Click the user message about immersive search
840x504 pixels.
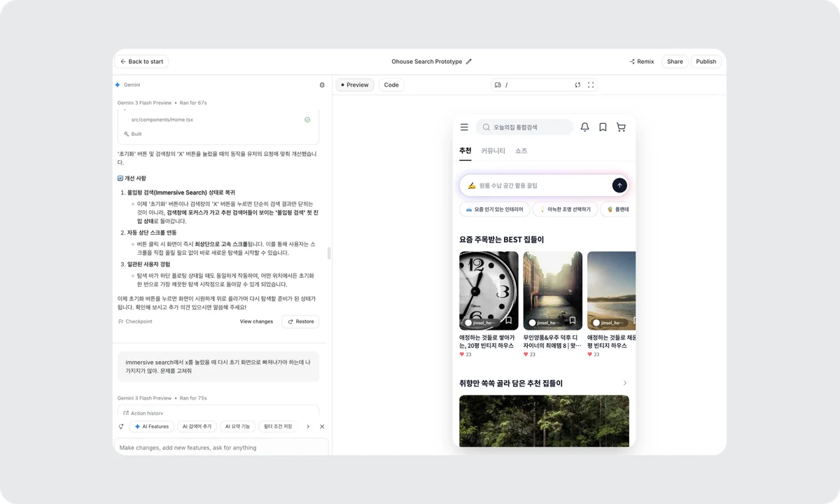point(218,366)
